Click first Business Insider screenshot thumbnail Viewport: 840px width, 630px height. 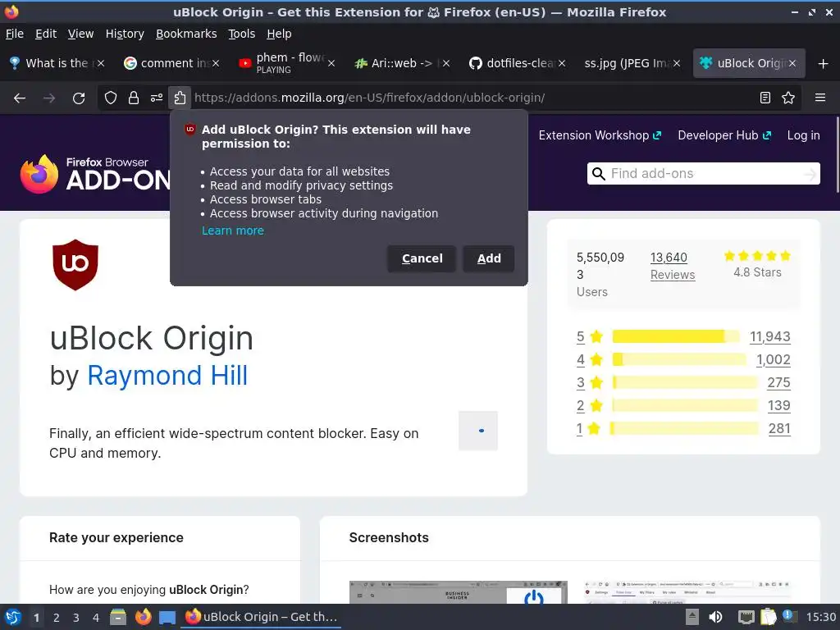click(458, 592)
